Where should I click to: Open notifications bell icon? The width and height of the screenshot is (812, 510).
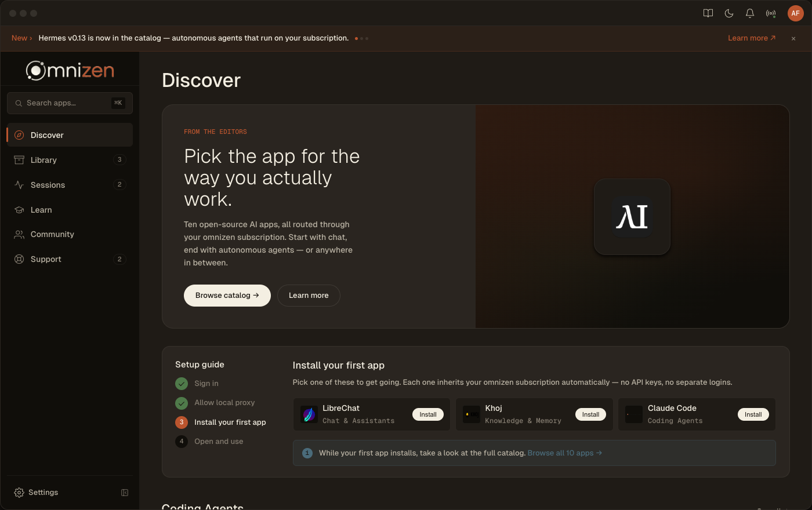[750, 13]
